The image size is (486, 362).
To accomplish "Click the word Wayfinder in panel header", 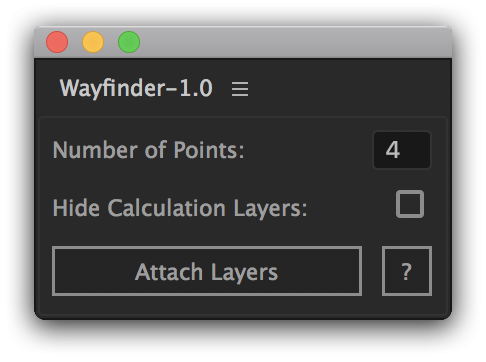I will [x=112, y=89].
